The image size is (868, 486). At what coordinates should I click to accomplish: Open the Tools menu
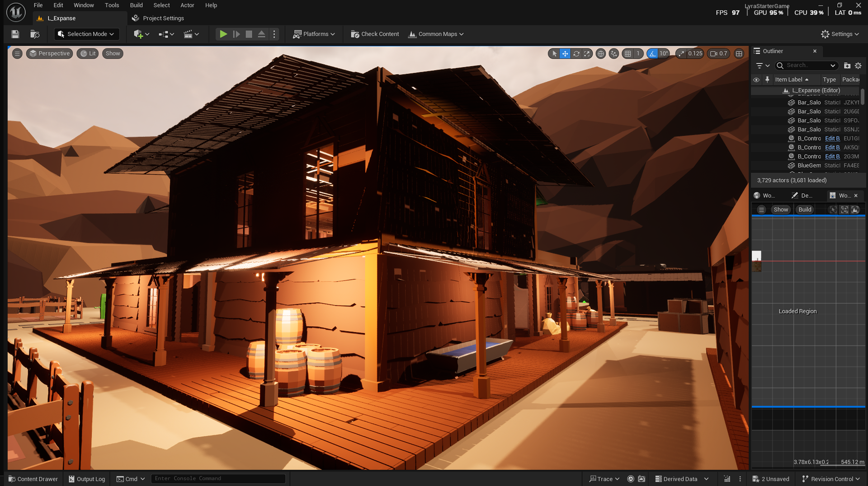click(112, 5)
